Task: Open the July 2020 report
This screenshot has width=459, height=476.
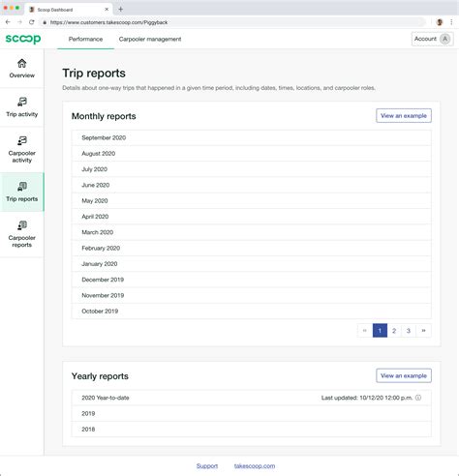Action: pyautogui.click(x=252, y=169)
